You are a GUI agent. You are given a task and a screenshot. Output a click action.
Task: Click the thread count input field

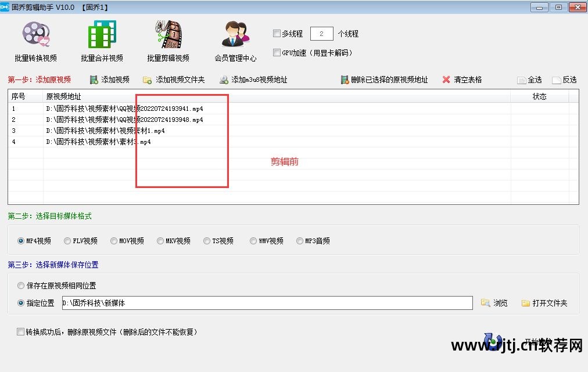tap(321, 34)
